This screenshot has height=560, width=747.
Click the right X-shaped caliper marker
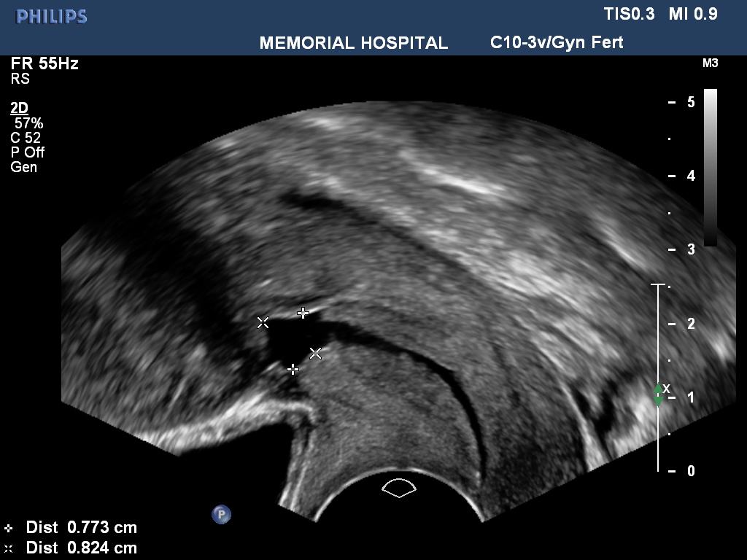tap(315, 353)
